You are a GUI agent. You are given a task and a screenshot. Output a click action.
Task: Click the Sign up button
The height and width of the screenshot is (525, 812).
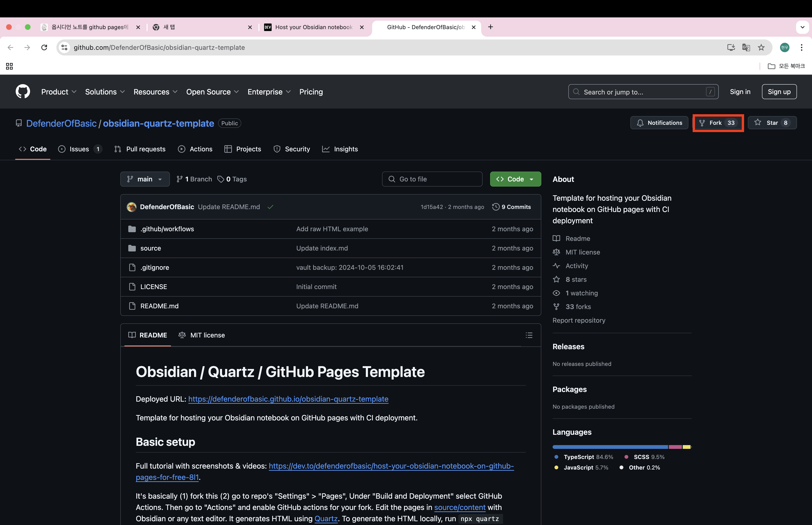(779, 92)
